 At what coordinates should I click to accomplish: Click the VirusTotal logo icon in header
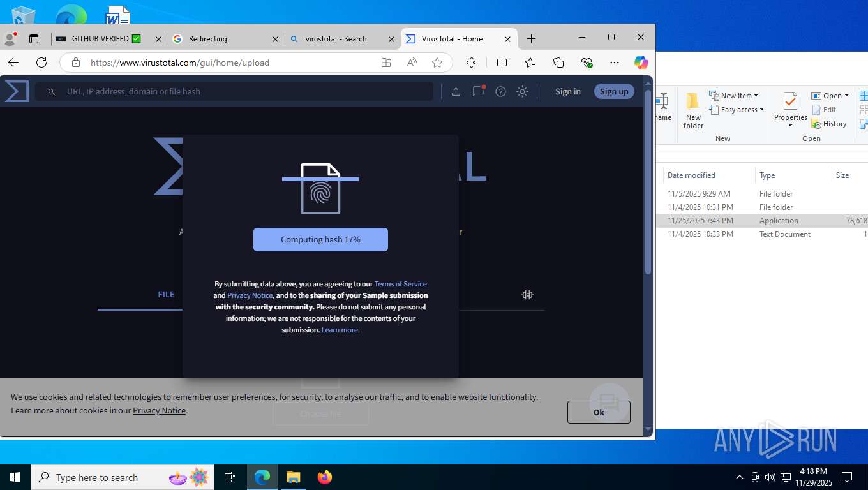point(17,91)
